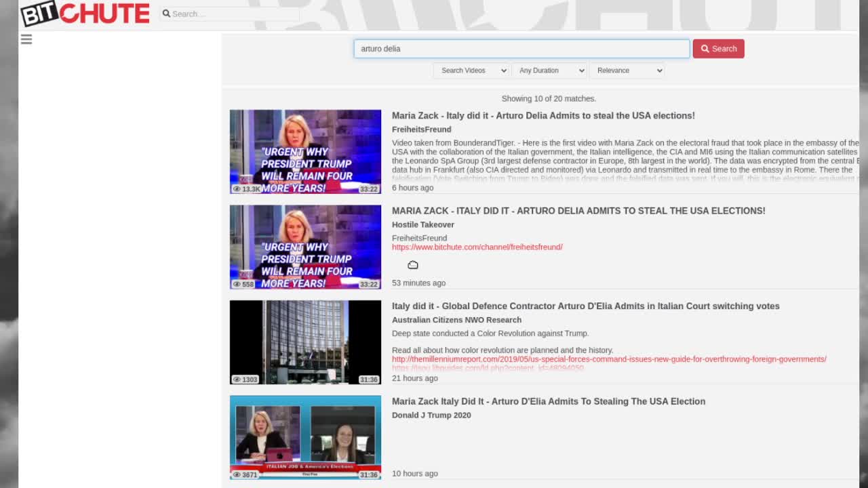Click '10 hours ago' timestamp

[x=414, y=474]
